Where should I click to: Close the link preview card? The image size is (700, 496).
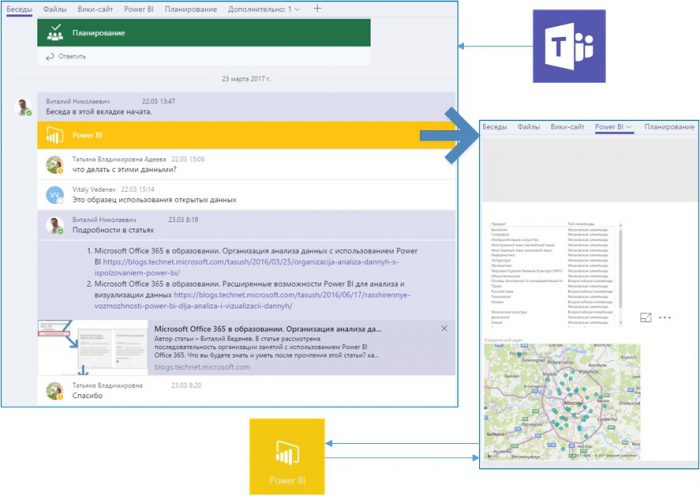(x=444, y=328)
